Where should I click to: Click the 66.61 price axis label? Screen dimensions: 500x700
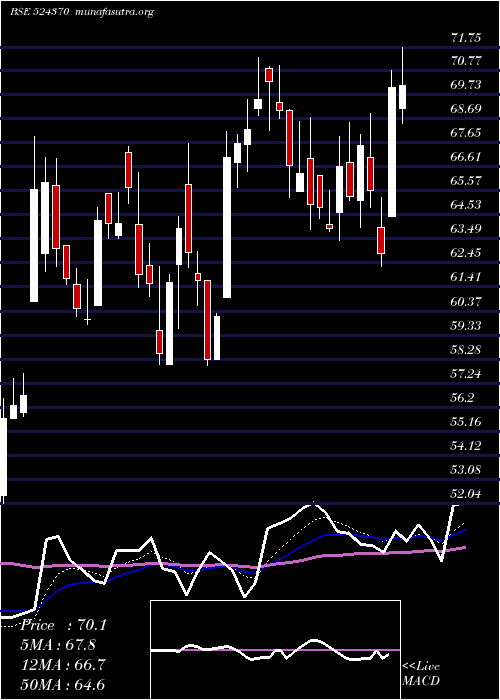click(x=466, y=157)
